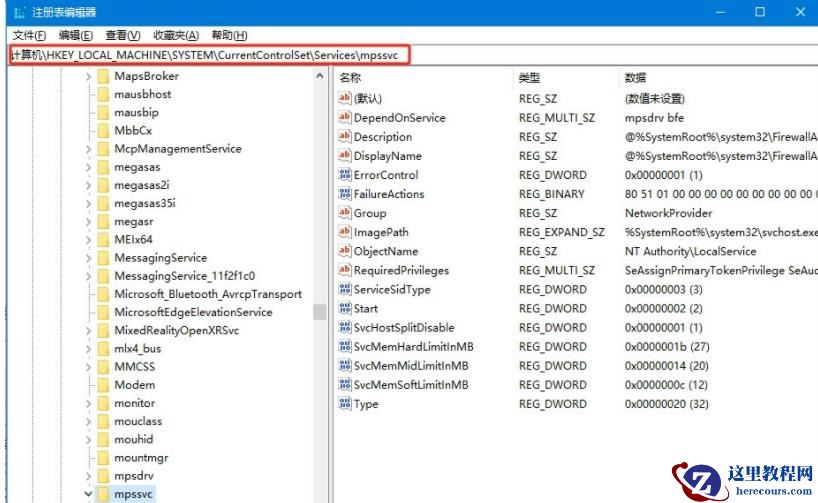Image resolution: width=818 pixels, height=503 pixels.
Task: Select the MessagingService_11f2f1c0 key
Action: tap(184, 276)
